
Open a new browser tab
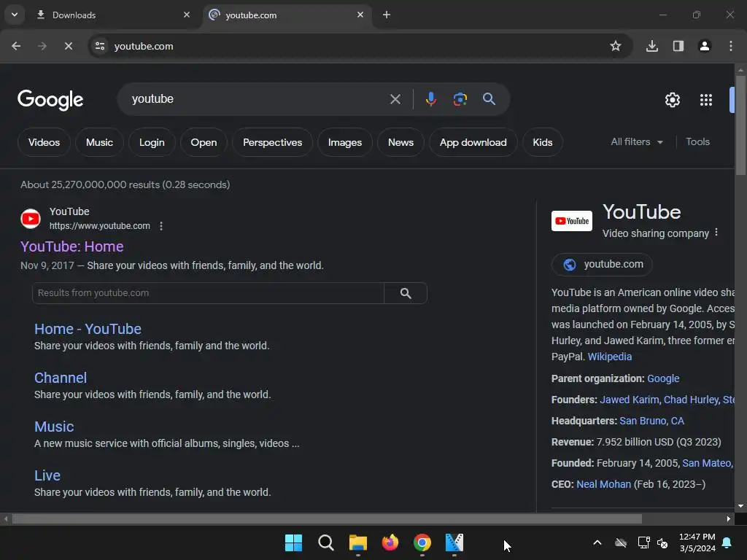click(x=387, y=15)
